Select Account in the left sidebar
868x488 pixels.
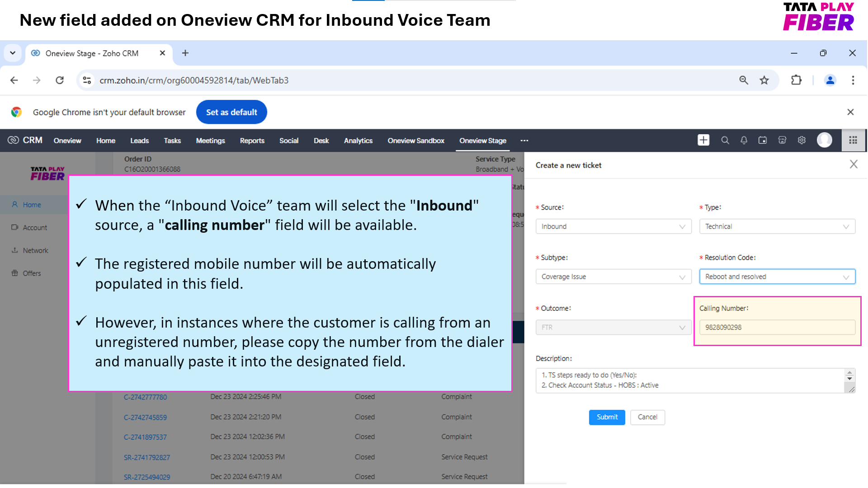[35, 228]
